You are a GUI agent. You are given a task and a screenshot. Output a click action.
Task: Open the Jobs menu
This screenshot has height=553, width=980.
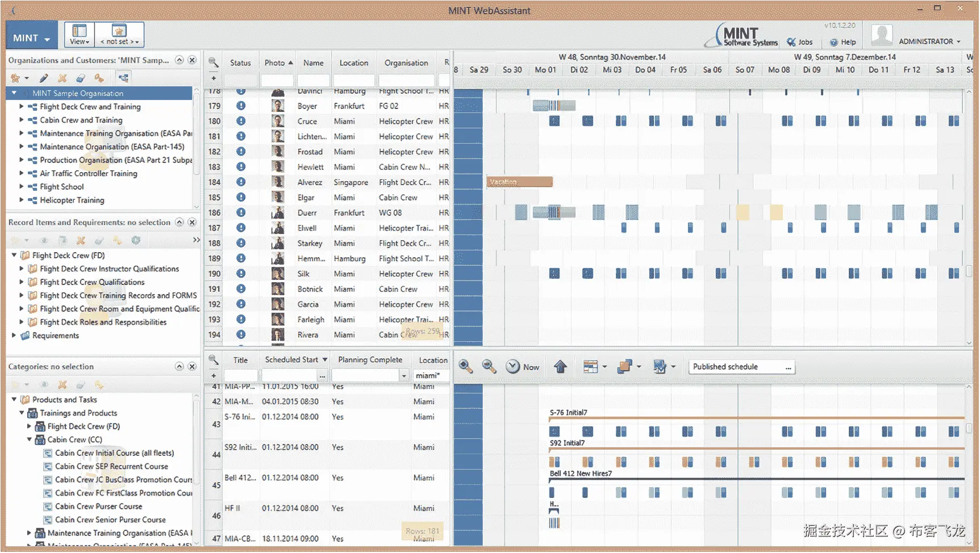tap(800, 42)
